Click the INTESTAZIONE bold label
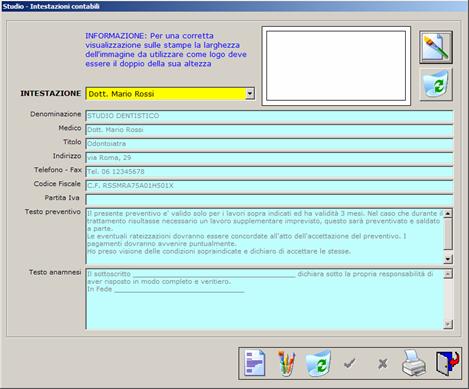The image size is (469, 389). click(x=51, y=93)
